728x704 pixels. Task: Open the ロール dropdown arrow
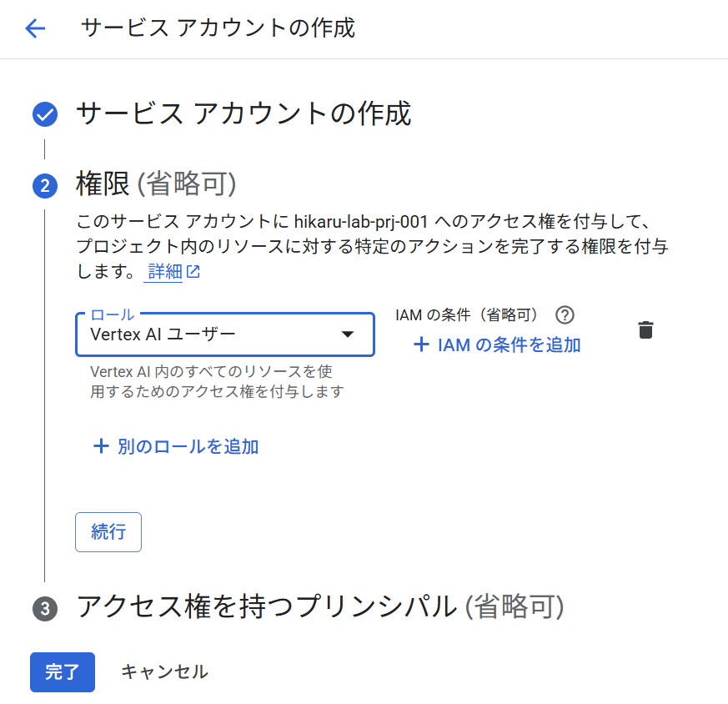pyautogui.click(x=349, y=334)
